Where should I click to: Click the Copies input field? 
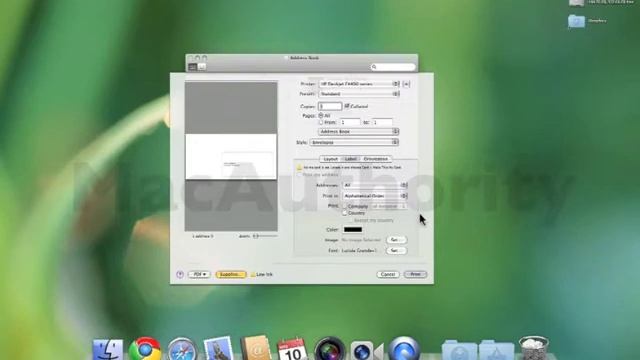point(330,106)
